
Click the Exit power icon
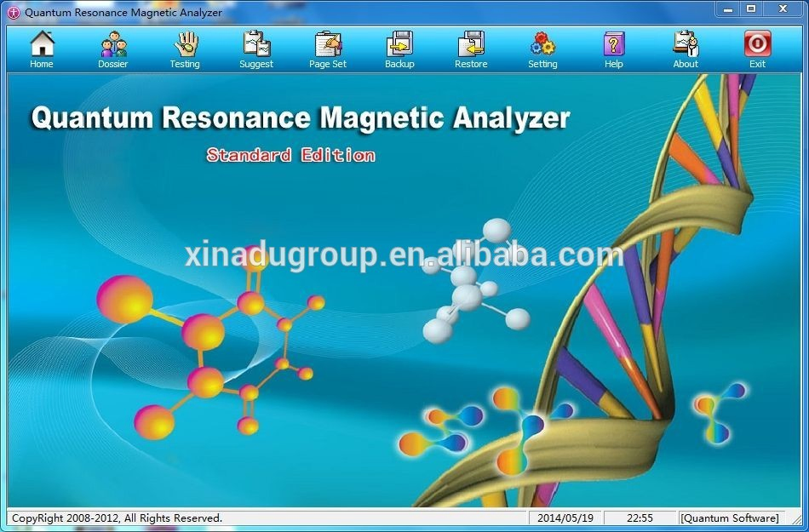pos(757,41)
